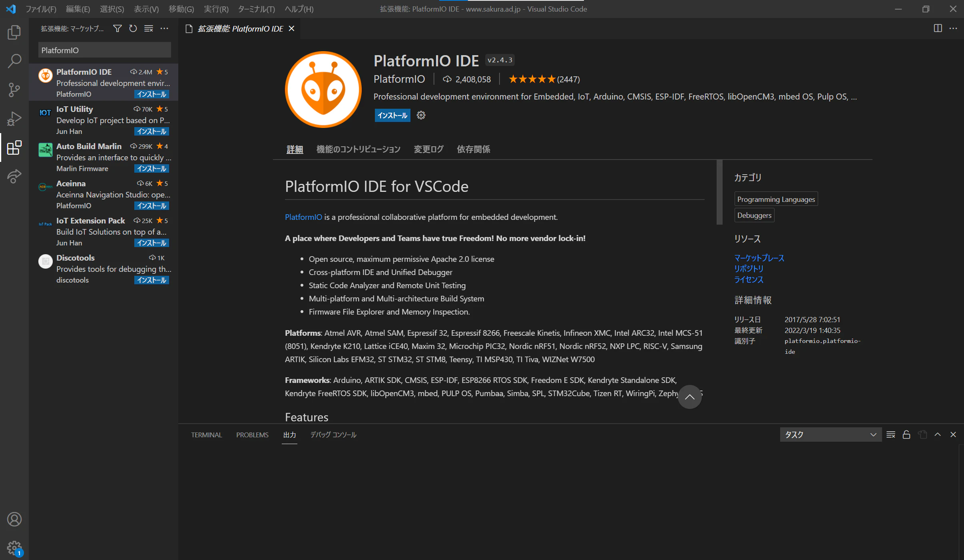Open the ヘルプ(H) menu
The height and width of the screenshot is (560, 964).
coord(299,9)
